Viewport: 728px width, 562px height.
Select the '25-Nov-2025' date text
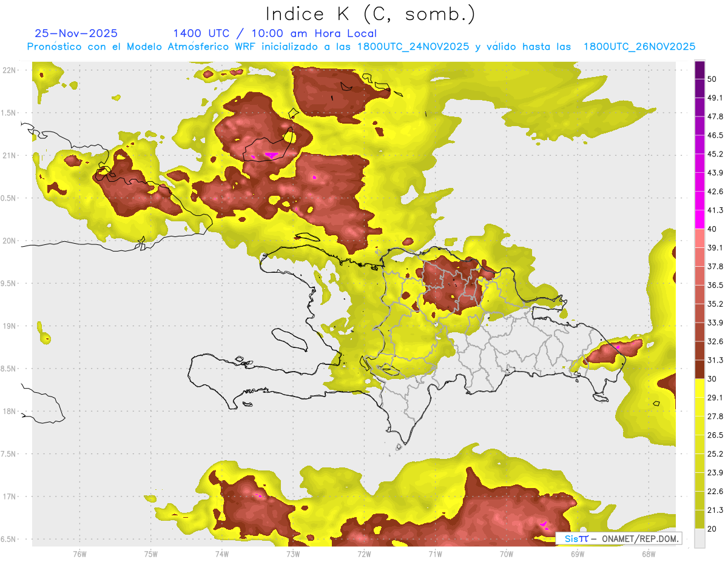click(x=76, y=33)
